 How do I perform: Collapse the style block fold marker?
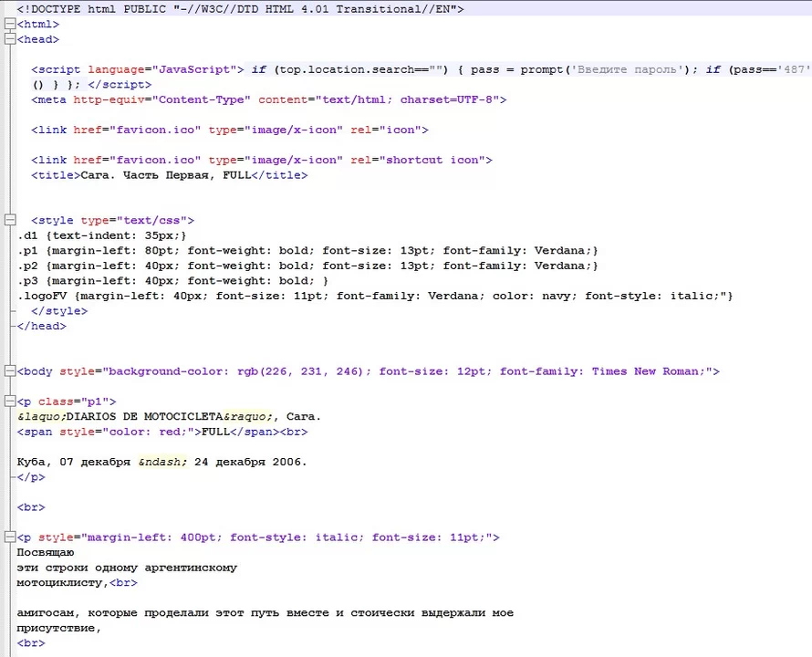[9, 220]
